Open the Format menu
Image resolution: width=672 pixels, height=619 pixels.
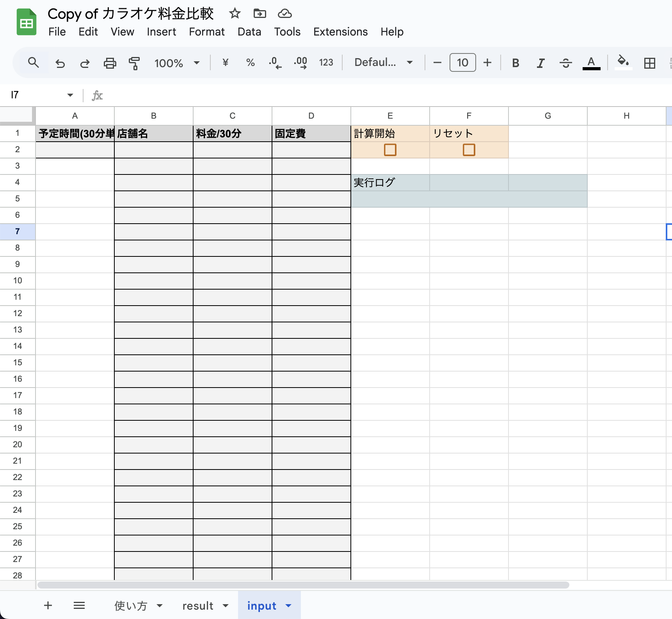coord(207,32)
